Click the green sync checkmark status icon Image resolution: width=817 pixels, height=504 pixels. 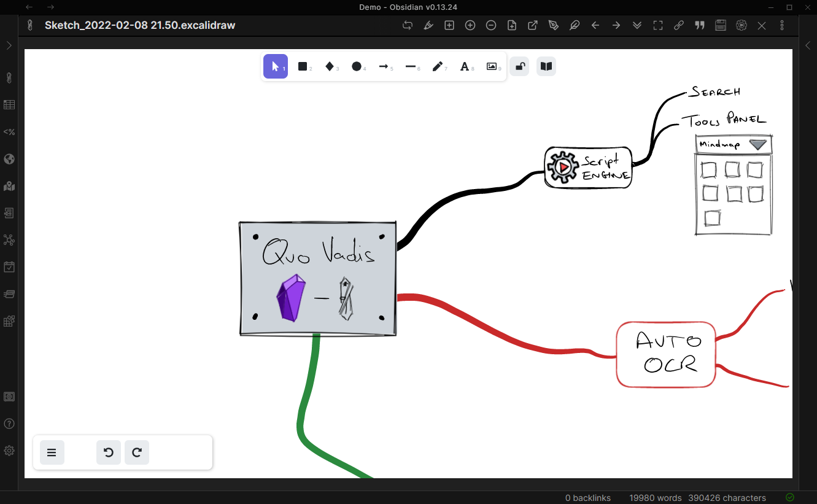tap(790, 497)
